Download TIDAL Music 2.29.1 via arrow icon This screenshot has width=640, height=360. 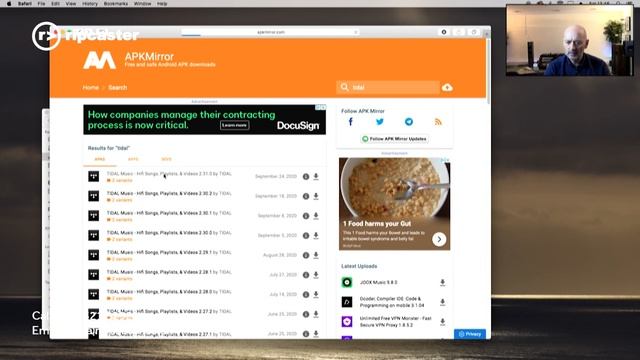(x=316, y=255)
